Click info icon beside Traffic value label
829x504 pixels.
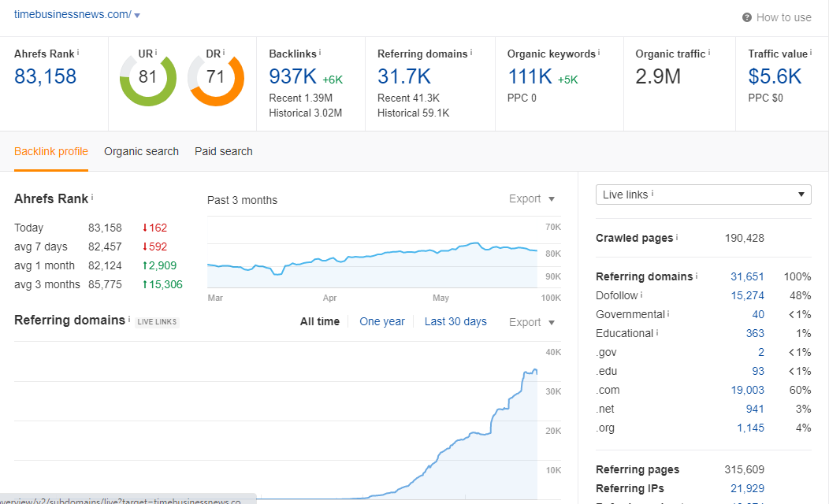pos(812,53)
